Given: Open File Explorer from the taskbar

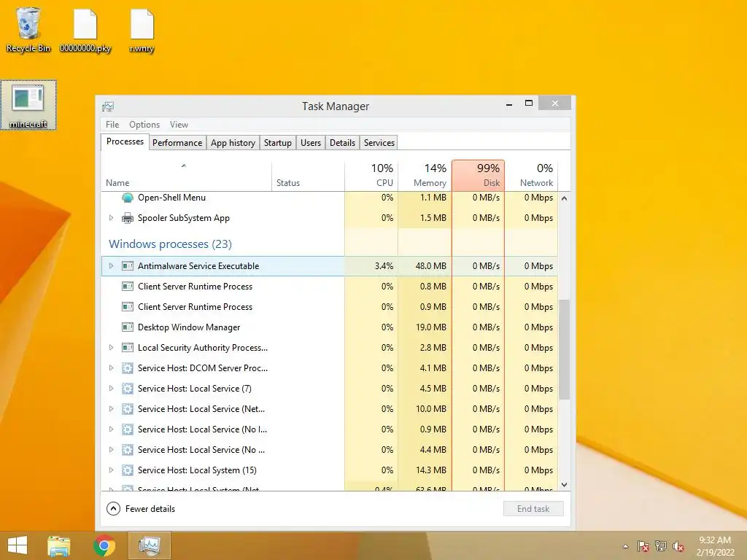Looking at the screenshot, I should 58,545.
